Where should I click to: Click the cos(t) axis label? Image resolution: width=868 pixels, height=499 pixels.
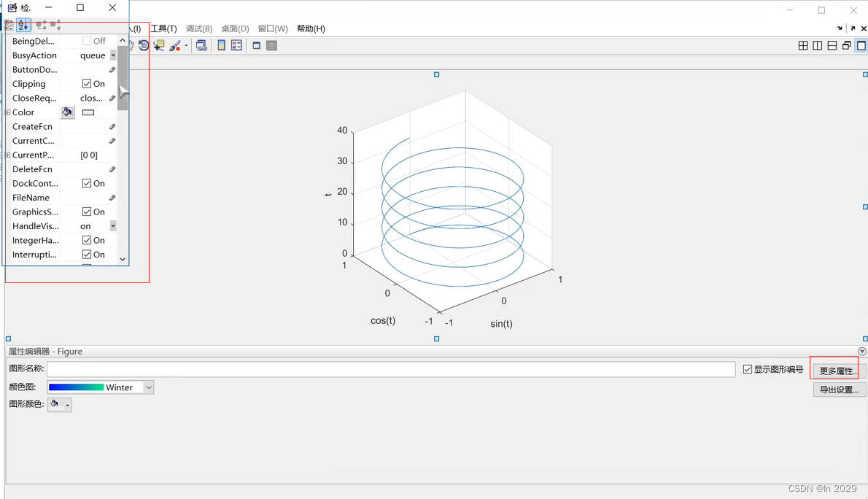point(383,321)
